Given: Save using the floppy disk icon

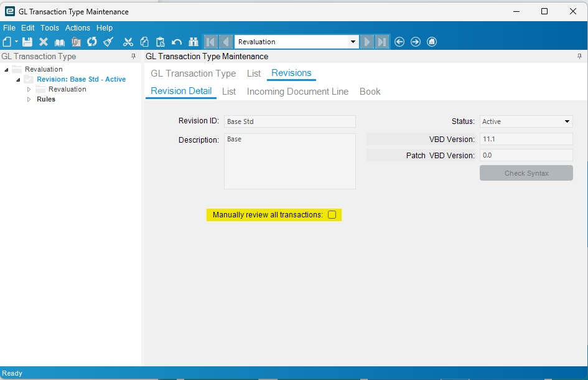Looking at the screenshot, I should click(27, 42).
